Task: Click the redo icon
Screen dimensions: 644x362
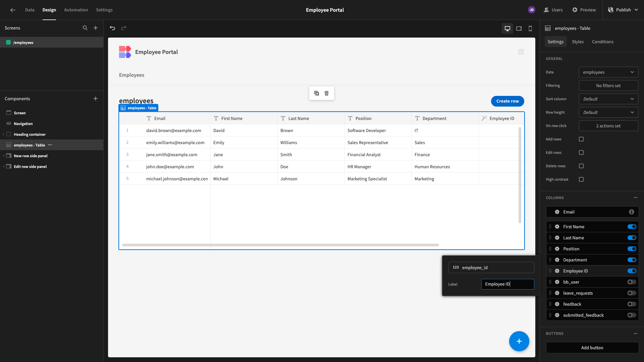Action: (x=124, y=28)
